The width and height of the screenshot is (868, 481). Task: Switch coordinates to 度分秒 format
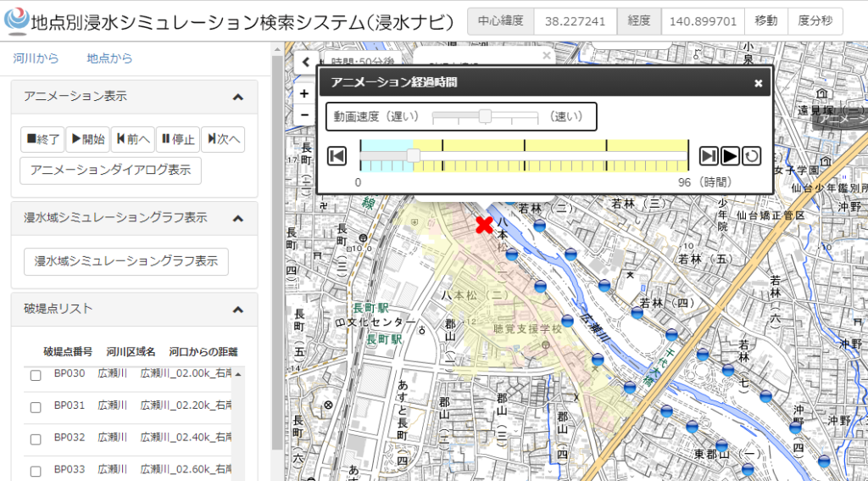click(x=815, y=21)
